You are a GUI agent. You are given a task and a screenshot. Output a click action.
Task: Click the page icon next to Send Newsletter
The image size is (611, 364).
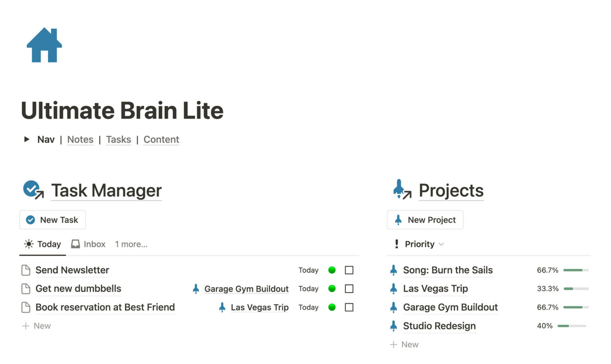click(x=25, y=270)
